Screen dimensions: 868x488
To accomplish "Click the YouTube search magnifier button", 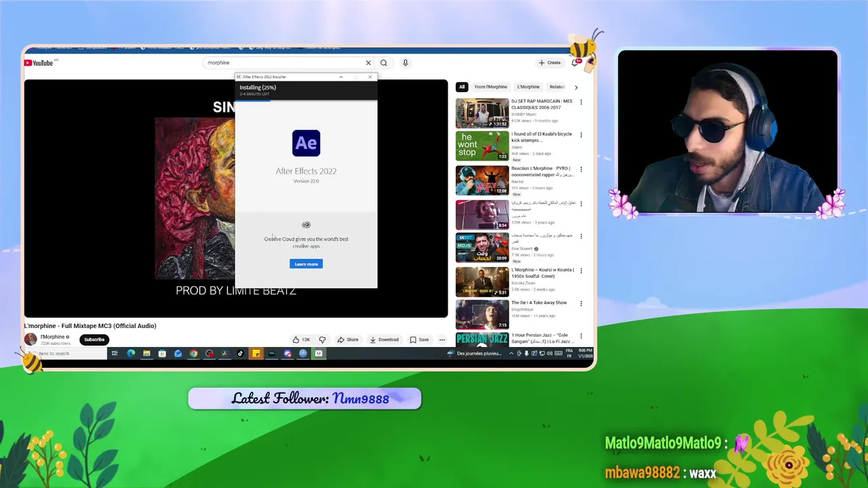I will (x=384, y=62).
